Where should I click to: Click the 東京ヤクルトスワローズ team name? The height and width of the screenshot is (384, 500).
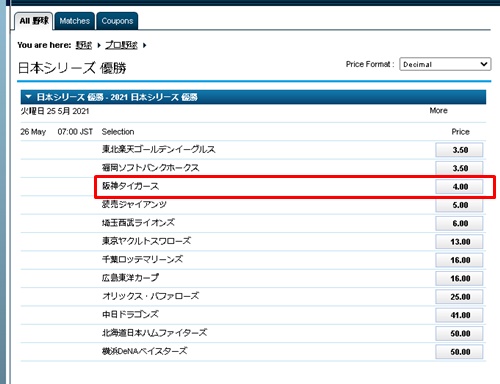[x=147, y=241]
